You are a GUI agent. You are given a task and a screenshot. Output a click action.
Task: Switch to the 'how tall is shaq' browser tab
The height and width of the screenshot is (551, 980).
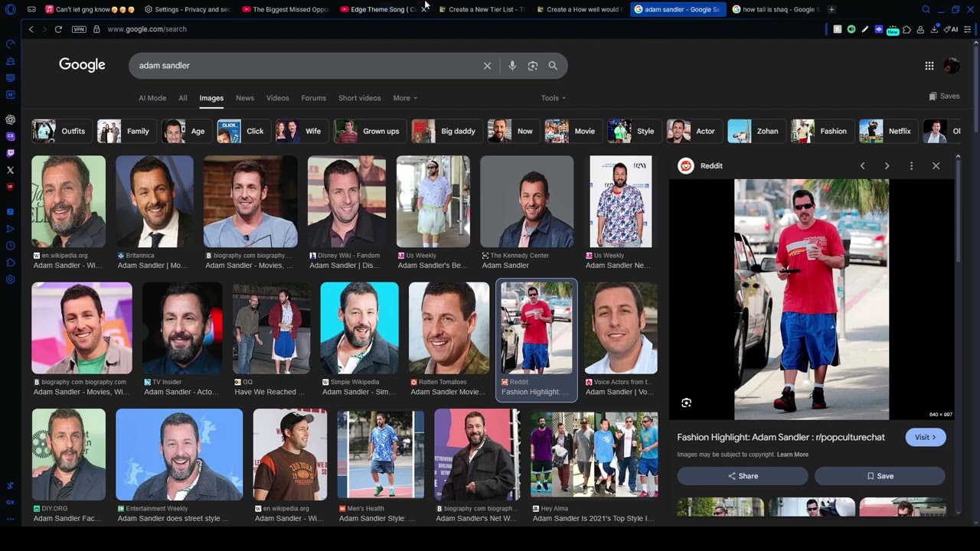776,9
